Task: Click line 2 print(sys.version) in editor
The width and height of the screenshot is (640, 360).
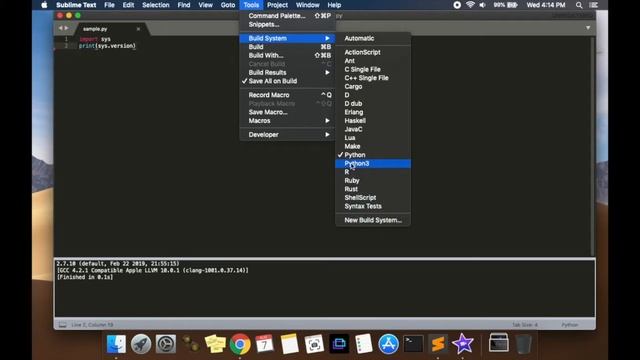Action: pos(107,46)
